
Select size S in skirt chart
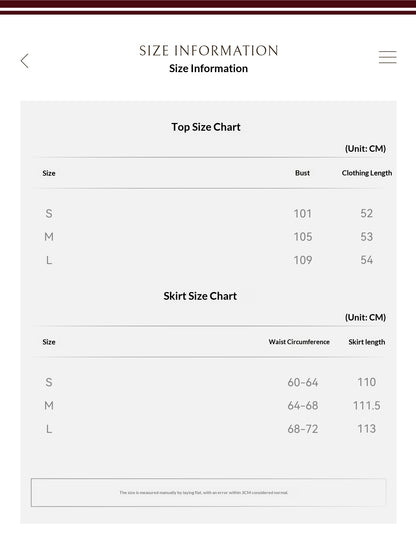(x=49, y=382)
